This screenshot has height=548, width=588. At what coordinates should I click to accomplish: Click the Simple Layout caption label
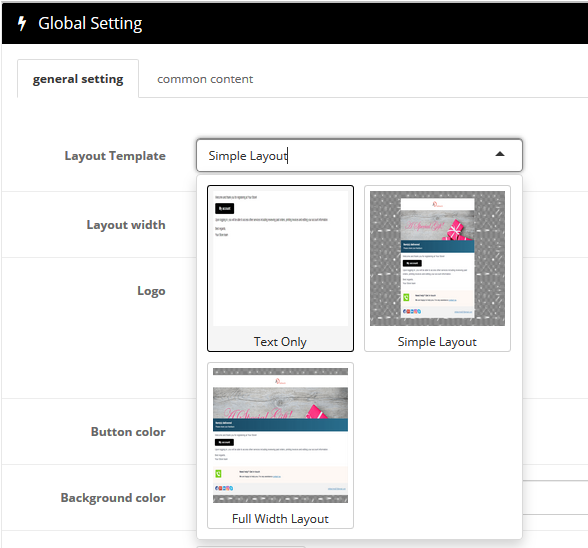(x=437, y=342)
